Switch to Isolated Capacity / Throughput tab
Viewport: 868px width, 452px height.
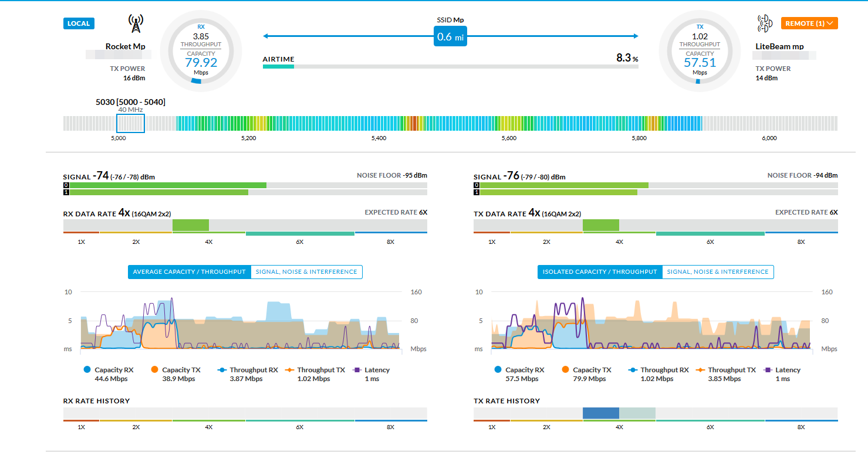(x=600, y=272)
